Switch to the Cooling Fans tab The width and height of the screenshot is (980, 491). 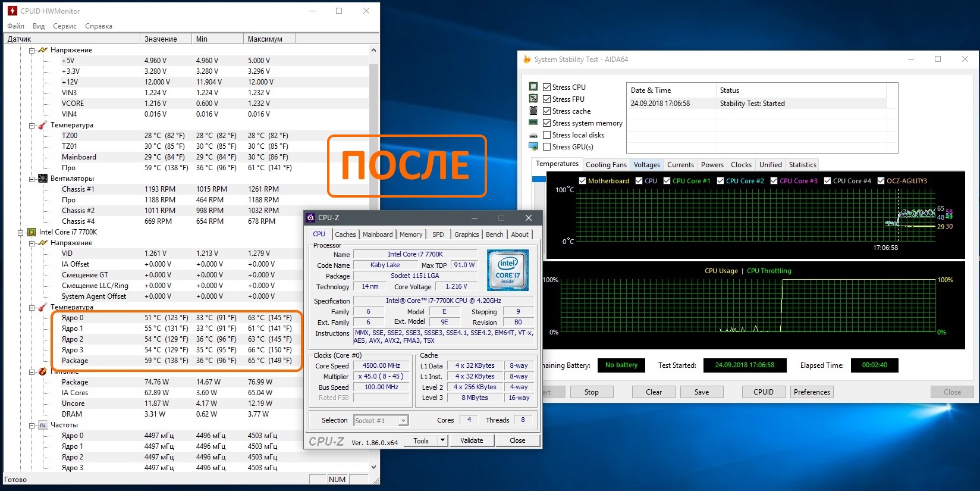[606, 165]
